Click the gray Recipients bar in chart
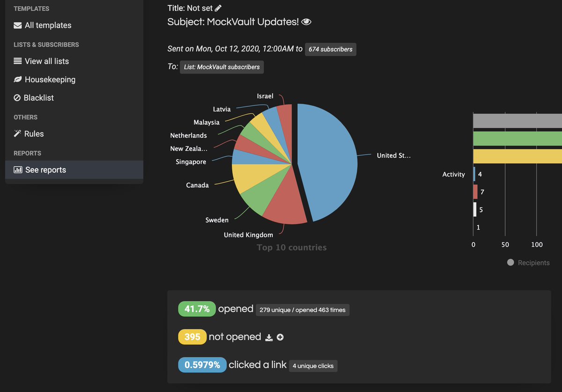The height and width of the screenshot is (392, 562). [x=518, y=121]
